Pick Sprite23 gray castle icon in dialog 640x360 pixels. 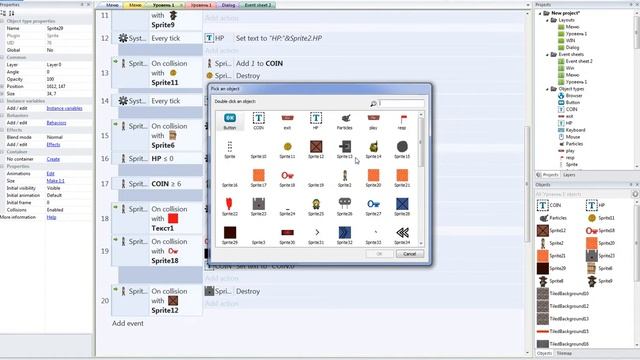tap(258, 207)
